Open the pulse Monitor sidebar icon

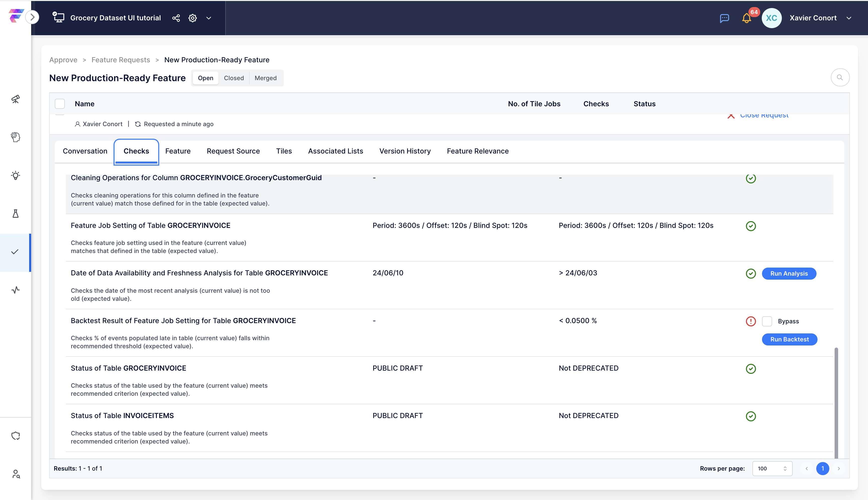(15, 290)
